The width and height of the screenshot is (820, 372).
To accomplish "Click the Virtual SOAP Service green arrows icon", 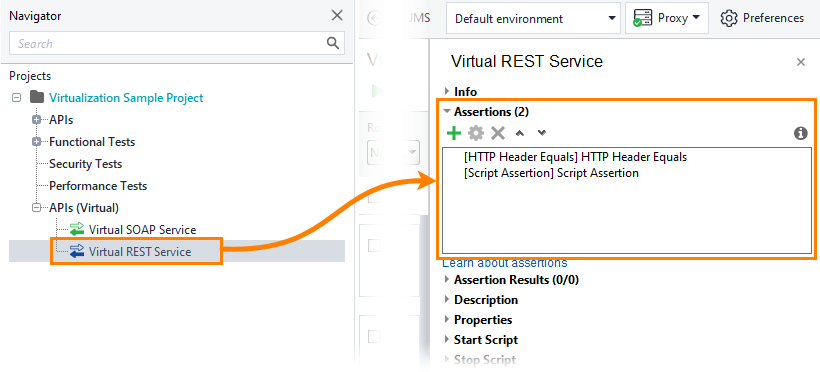I will (77, 229).
